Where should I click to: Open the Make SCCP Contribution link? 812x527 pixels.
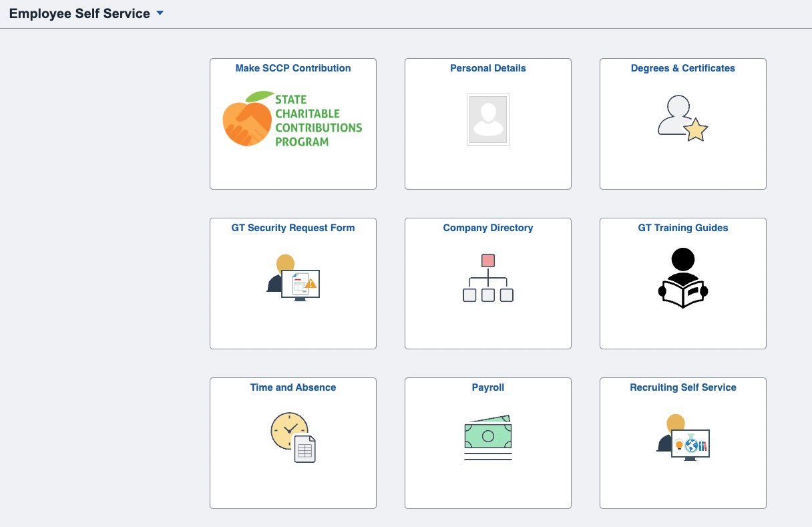click(x=293, y=68)
